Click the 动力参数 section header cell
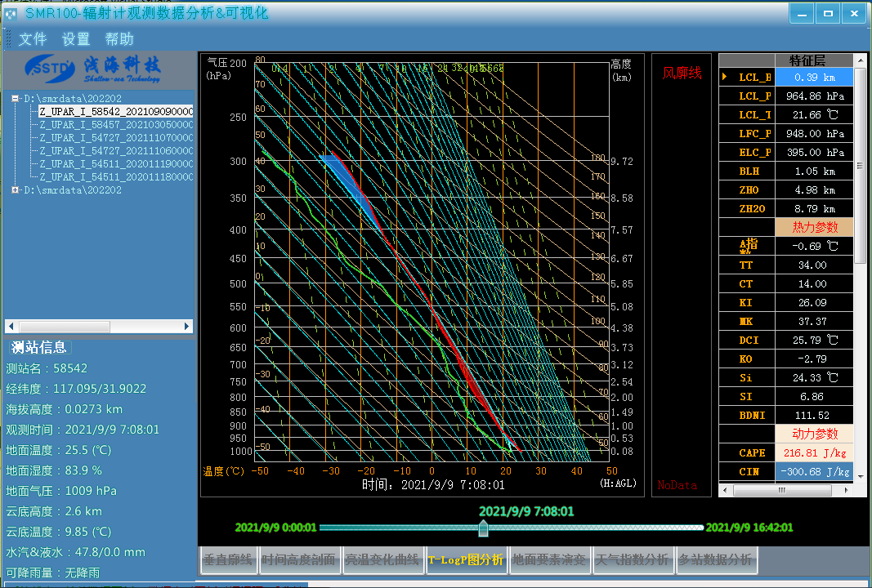 [x=814, y=434]
